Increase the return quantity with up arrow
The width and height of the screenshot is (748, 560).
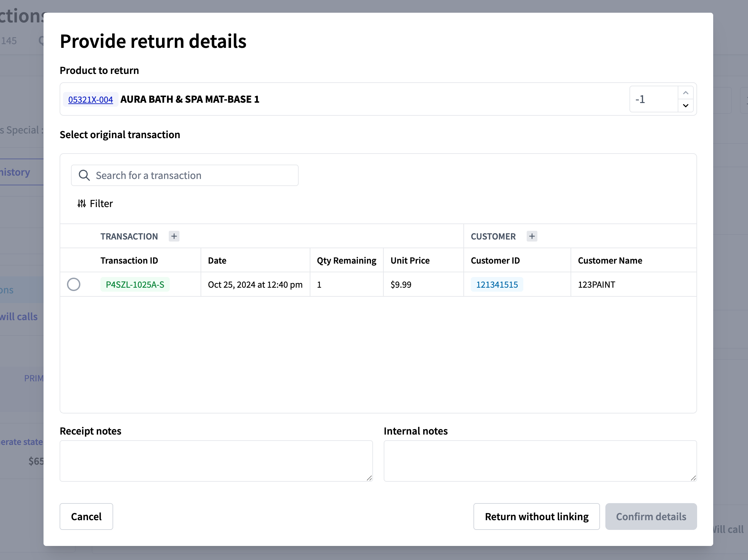point(685,93)
